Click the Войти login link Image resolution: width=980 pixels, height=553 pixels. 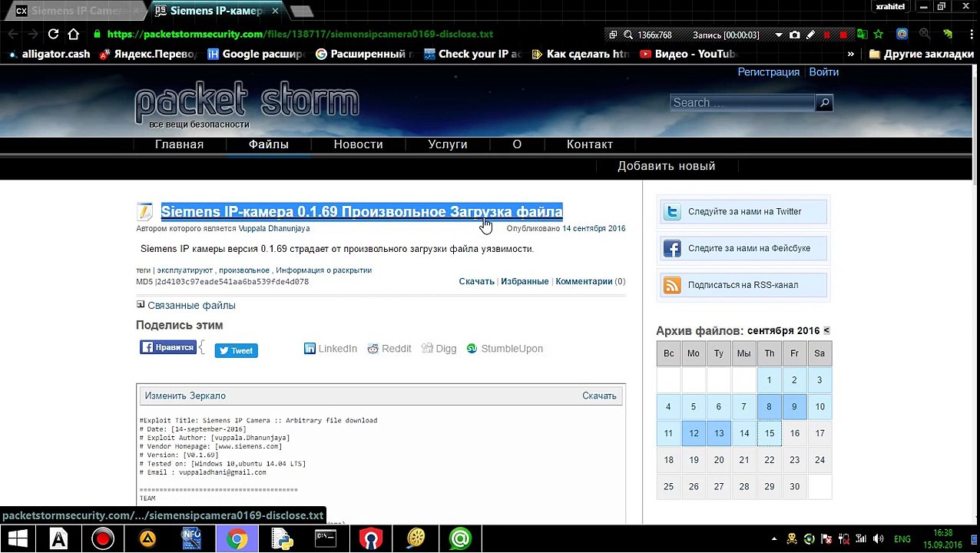[x=824, y=71]
